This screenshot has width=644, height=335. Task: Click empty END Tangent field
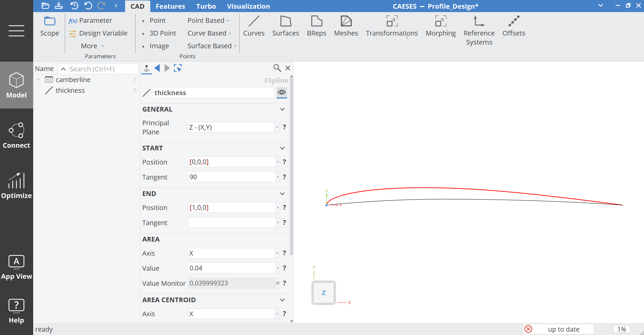[x=232, y=222]
